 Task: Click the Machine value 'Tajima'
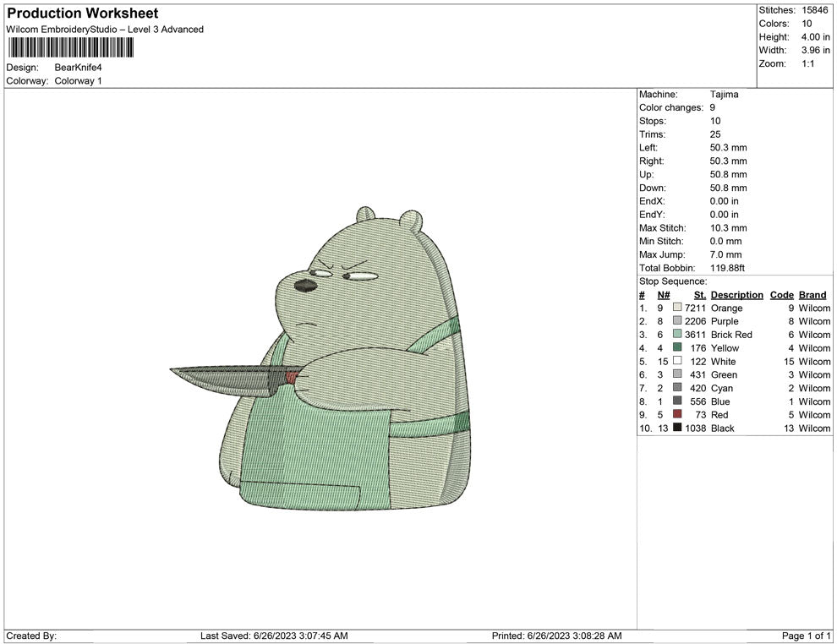[x=725, y=95]
